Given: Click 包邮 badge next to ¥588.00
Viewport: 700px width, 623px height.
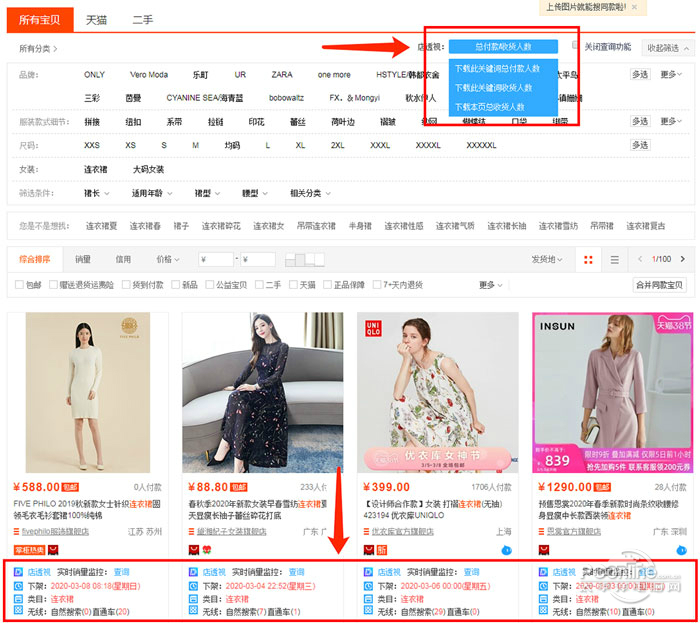Looking at the screenshot, I should tap(70, 487).
